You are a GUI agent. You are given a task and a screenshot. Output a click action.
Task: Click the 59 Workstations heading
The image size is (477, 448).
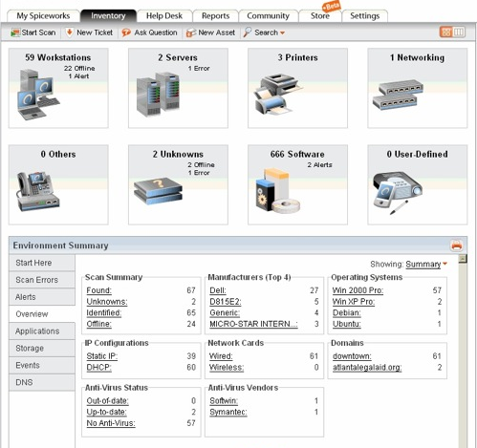click(58, 57)
